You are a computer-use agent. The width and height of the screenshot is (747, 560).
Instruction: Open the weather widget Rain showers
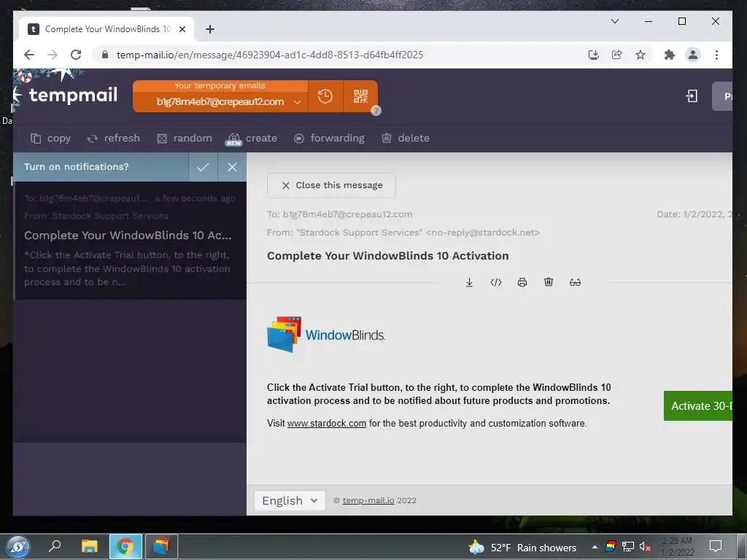pos(522,548)
